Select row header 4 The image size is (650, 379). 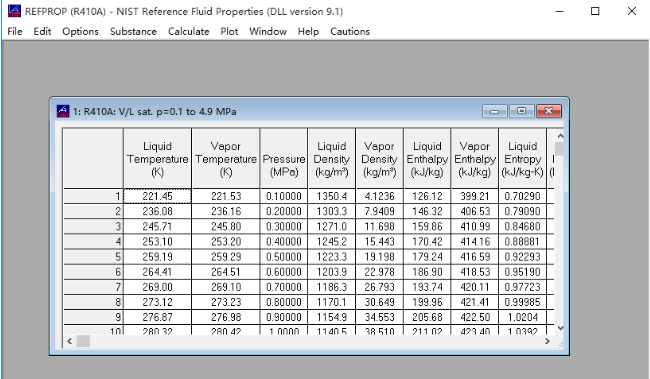tap(93, 242)
